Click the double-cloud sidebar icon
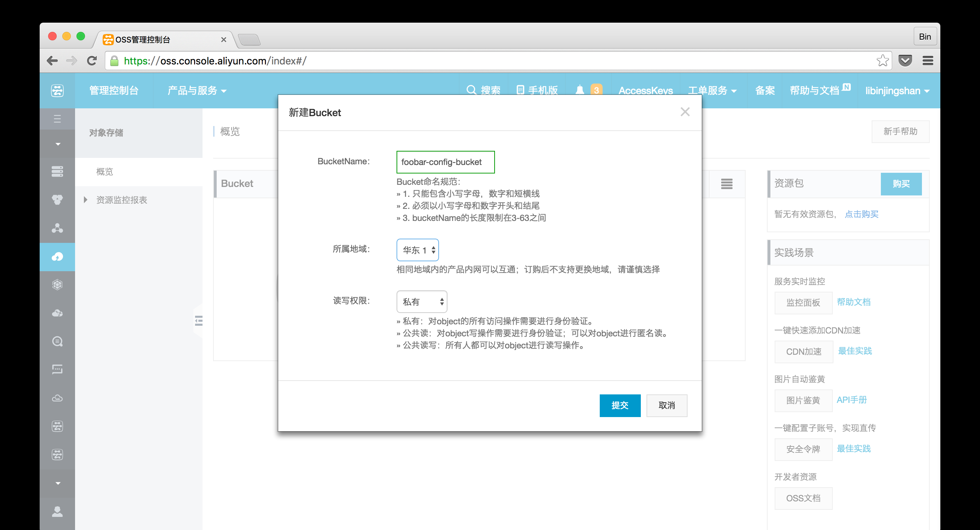This screenshot has height=530, width=980. pyautogui.click(x=57, y=314)
